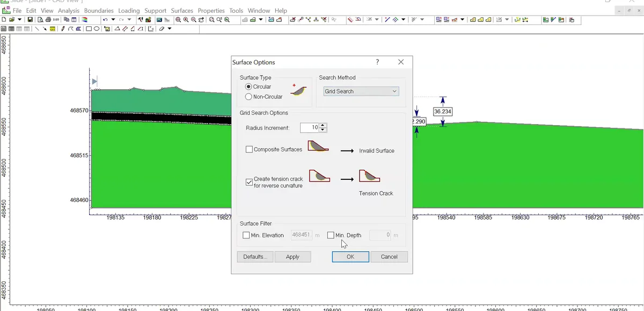
Task: Click the Save floppy disk icon
Action: coord(30,19)
